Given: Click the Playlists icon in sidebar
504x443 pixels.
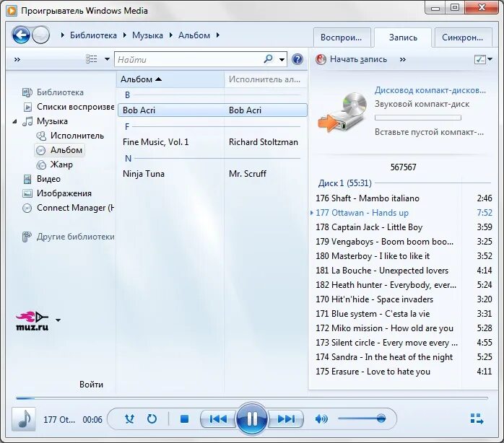Looking at the screenshot, I should coord(28,107).
